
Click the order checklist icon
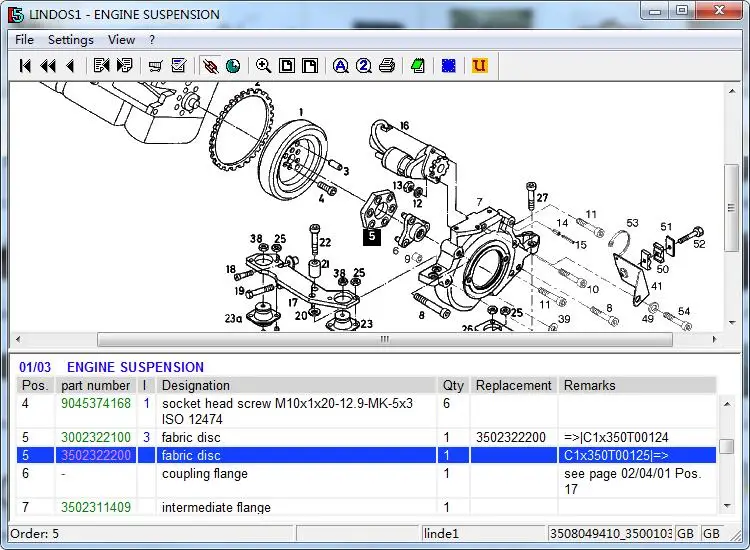(178, 66)
